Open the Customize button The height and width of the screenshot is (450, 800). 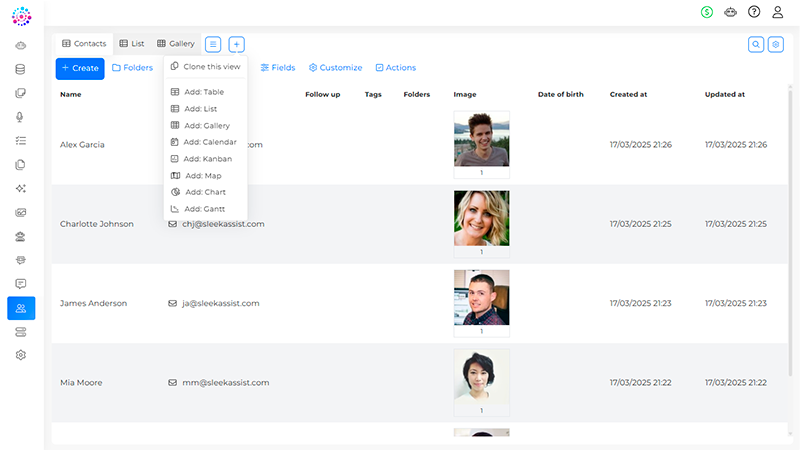point(336,68)
